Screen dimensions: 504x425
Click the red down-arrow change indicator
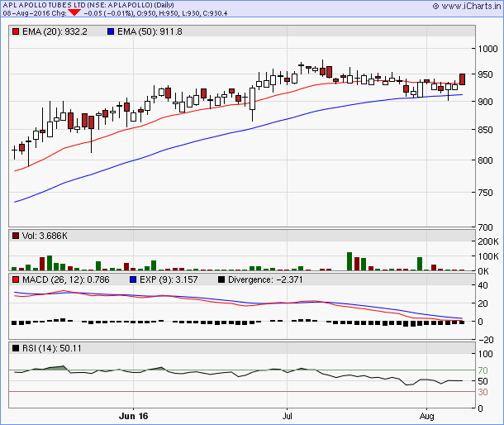click(x=74, y=12)
